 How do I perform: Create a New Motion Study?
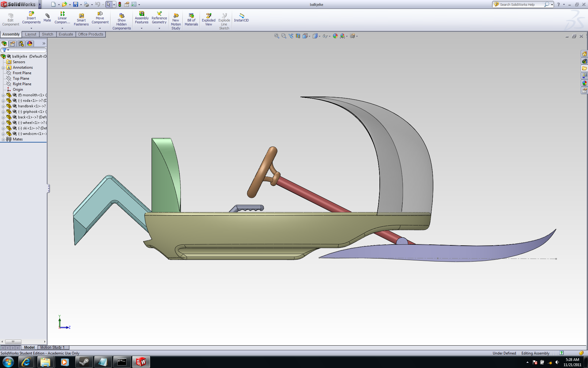(176, 22)
